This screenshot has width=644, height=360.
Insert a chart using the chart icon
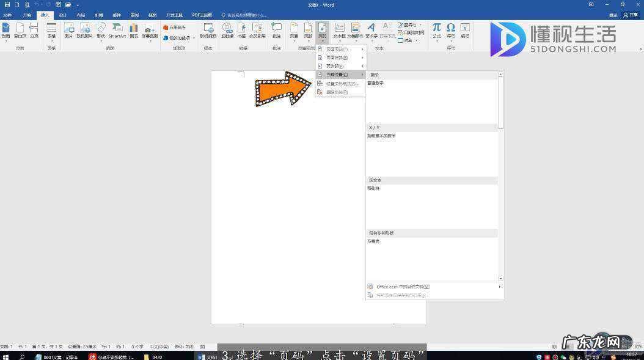(133, 31)
